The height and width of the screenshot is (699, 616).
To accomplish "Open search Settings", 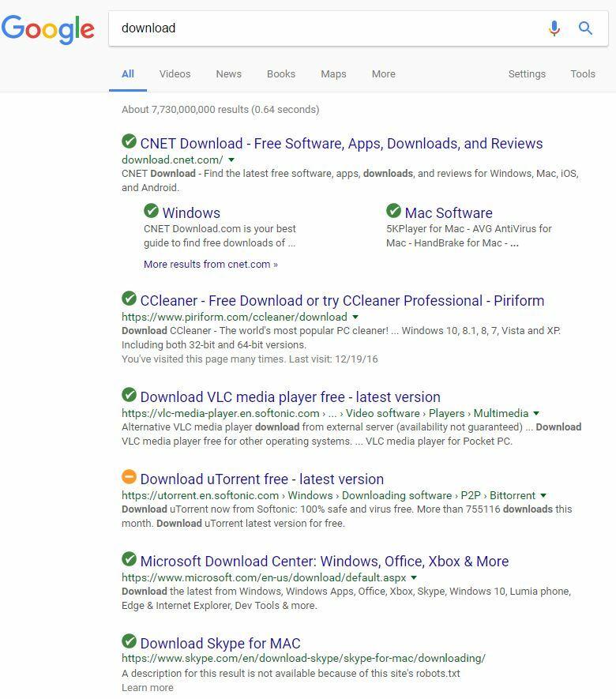I will pyautogui.click(x=527, y=74).
